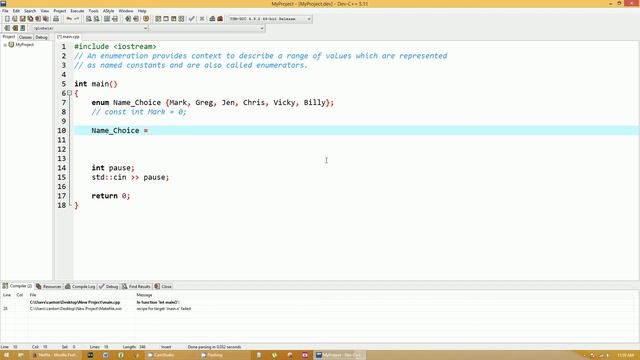Viewport: 640px width, 360px height.
Task: Open the Windows Start button
Action: tap(6, 355)
